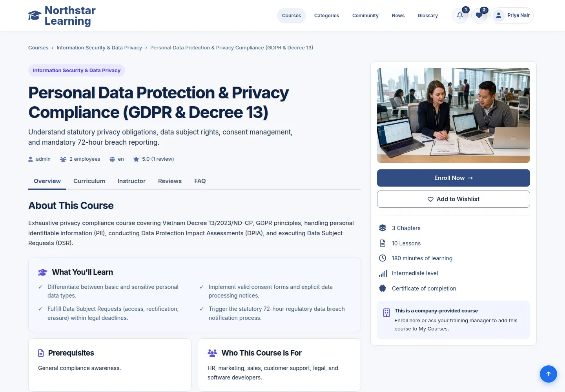
Task: Click the 'Certificate of completion' text
Action: tap(424, 289)
